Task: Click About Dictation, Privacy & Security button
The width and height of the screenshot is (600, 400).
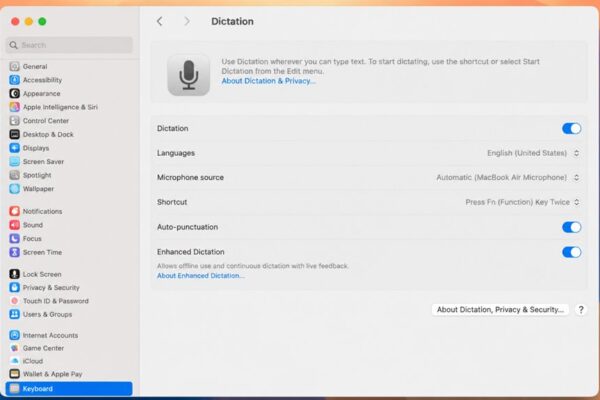Action: click(x=500, y=310)
